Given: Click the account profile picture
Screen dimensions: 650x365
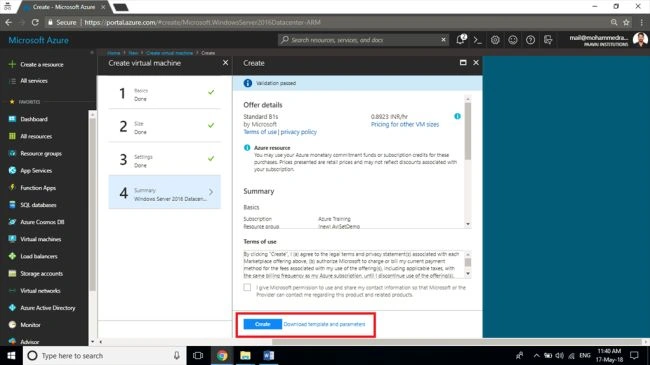Looking at the screenshot, I should [x=640, y=40].
